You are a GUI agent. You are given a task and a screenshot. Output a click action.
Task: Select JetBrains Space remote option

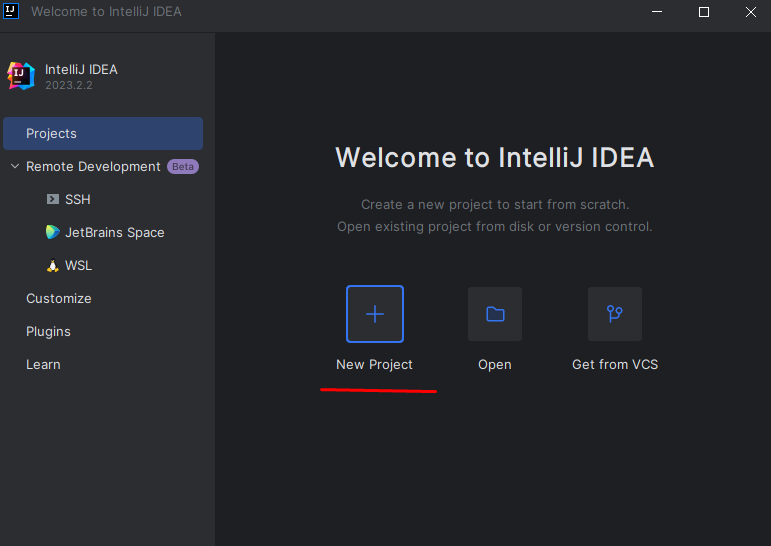click(115, 232)
